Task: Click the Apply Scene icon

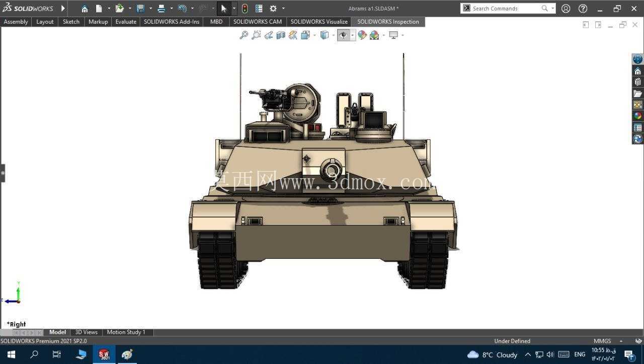Action: 374,35
